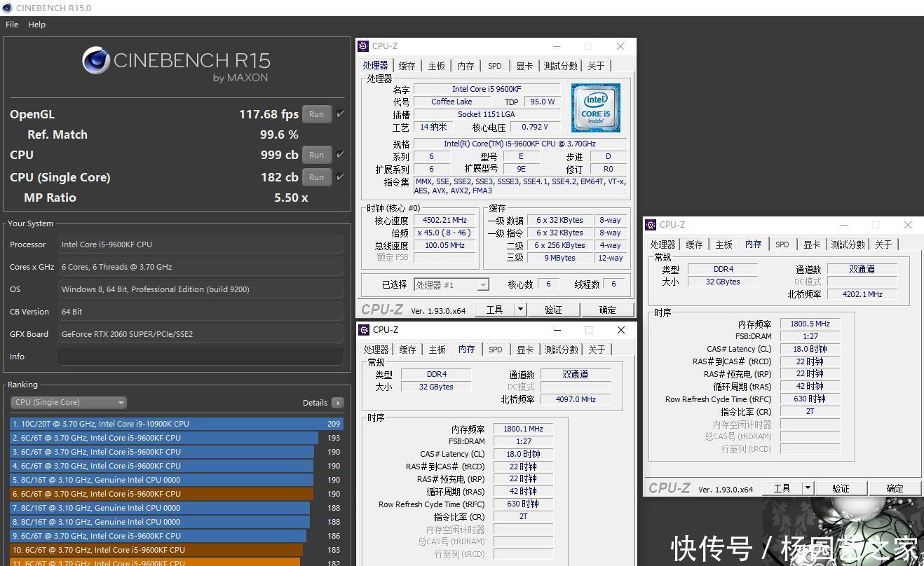
Task: Open the CPU (Single Core) ranking dropdown
Action: click(x=69, y=402)
